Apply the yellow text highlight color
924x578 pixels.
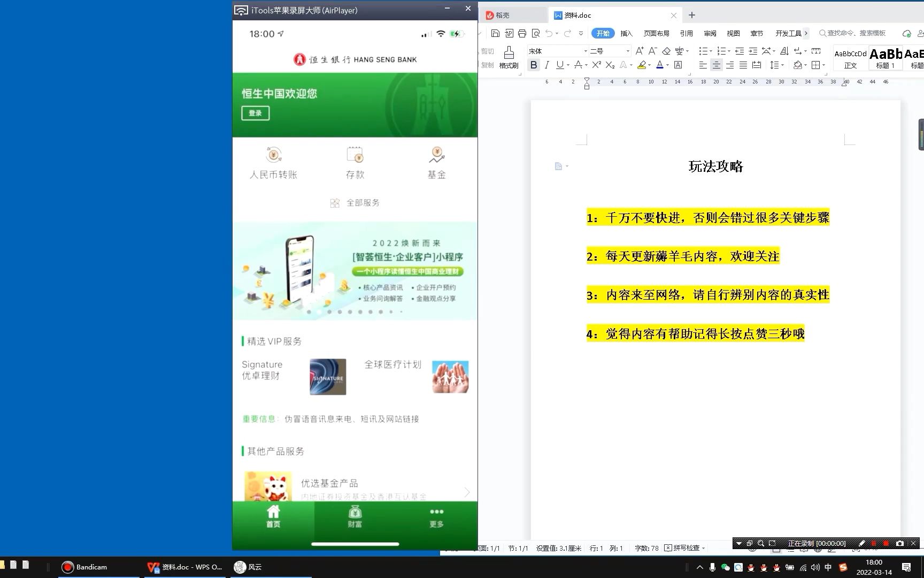[x=641, y=65]
